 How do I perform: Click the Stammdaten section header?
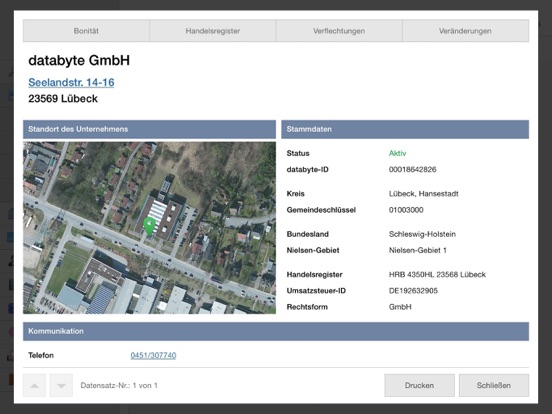405,129
